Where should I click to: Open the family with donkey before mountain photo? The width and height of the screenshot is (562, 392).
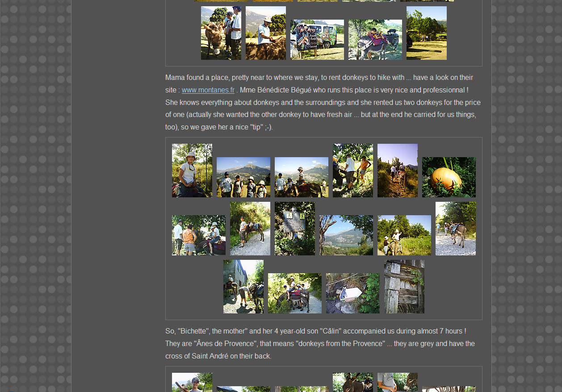pos(301,177)
